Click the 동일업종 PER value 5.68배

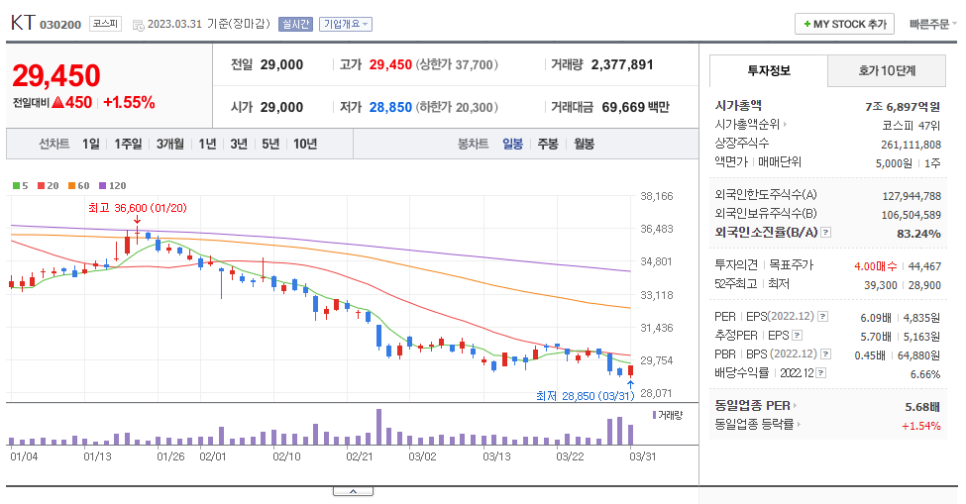pyautogui.click(x=922, y=407)
